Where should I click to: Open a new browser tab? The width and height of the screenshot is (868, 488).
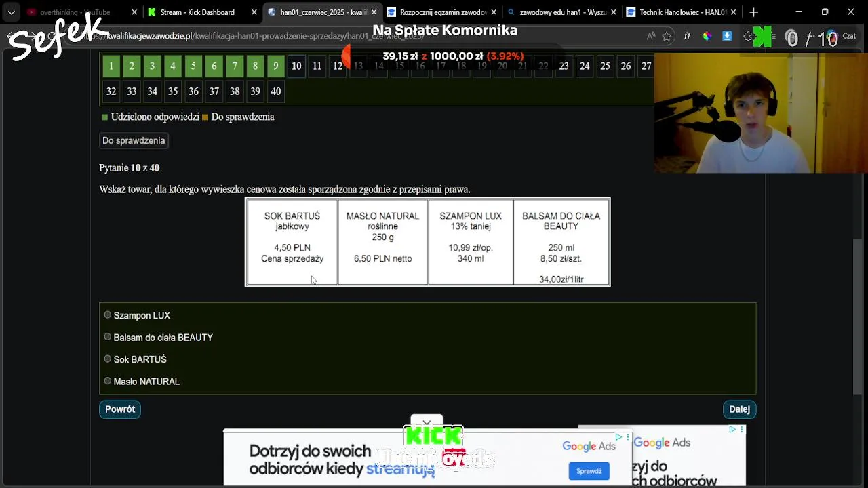(x=753, y=12)
